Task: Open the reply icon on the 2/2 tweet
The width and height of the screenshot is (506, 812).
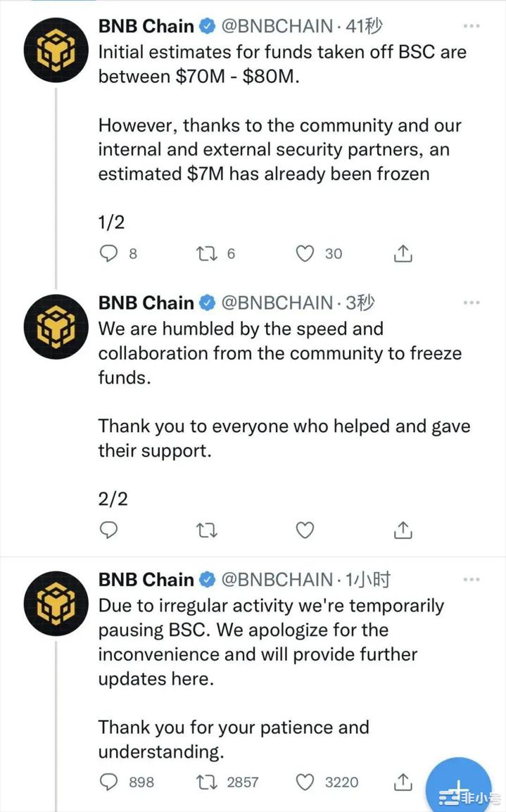Action: [x=108, y=530]
